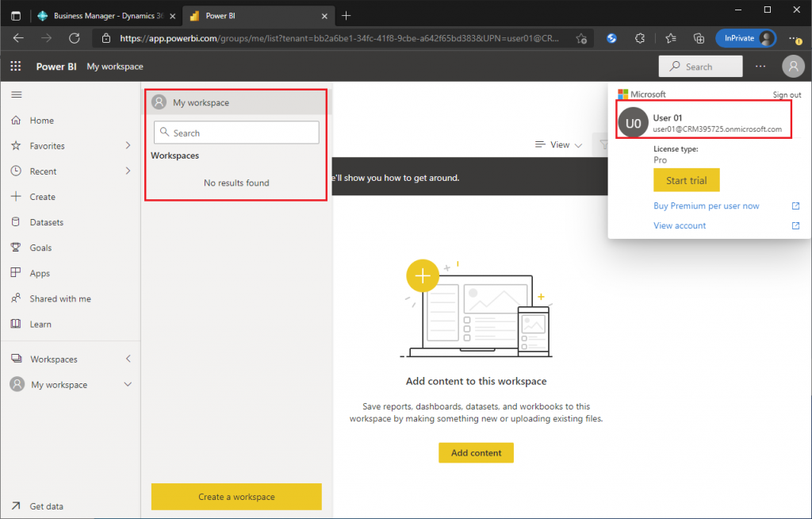Click the Power BI header search box

(700, 67)
